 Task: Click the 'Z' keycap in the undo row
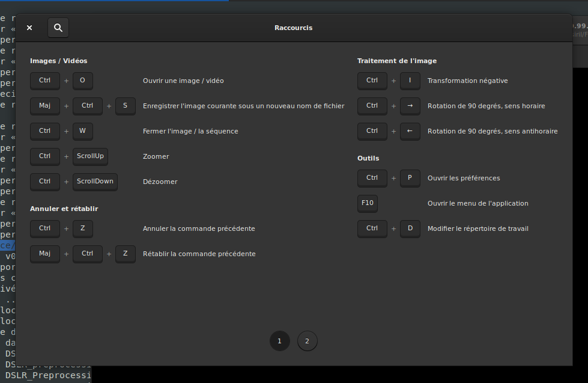pyautogui.click(x=82, y=228)
